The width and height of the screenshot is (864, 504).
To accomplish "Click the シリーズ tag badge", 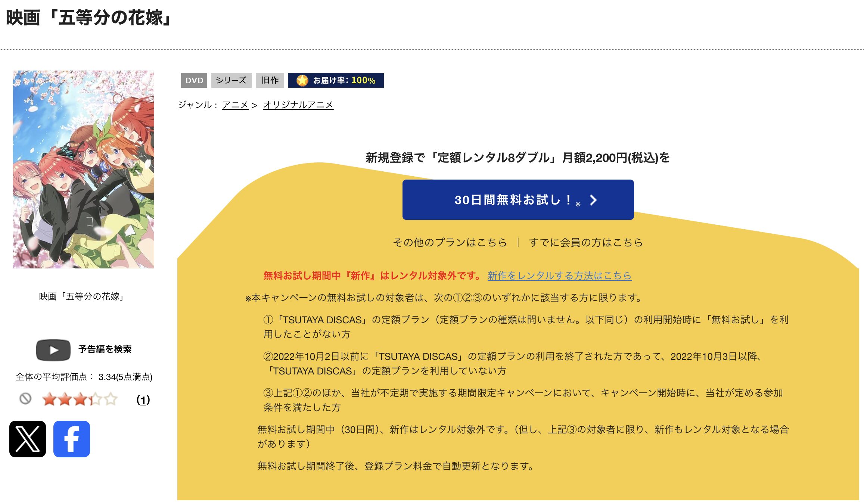I will 231,80.
